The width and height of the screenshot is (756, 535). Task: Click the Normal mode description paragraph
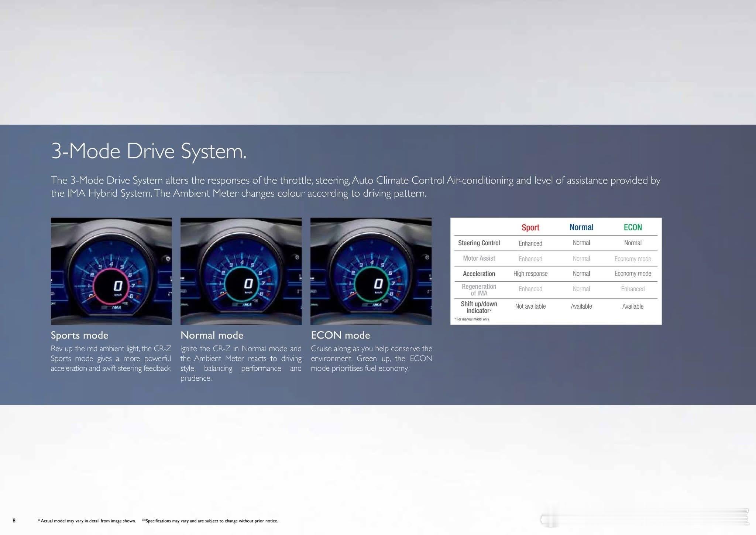click(x=241, y=363)
